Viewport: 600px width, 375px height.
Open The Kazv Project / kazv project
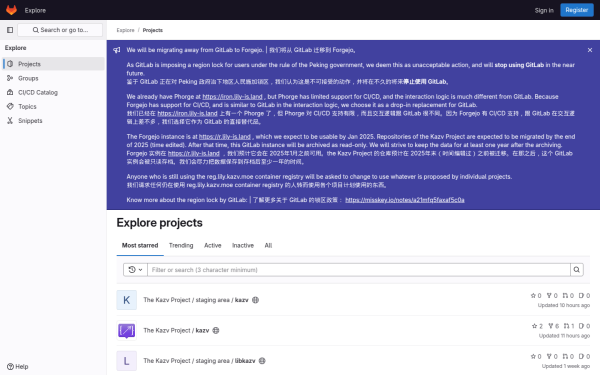click(x=176, y=330)
